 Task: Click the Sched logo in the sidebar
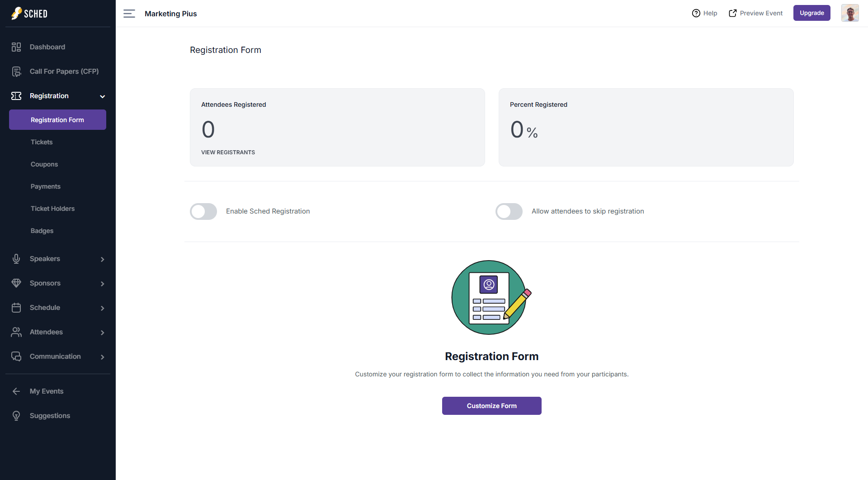[29, 14]
